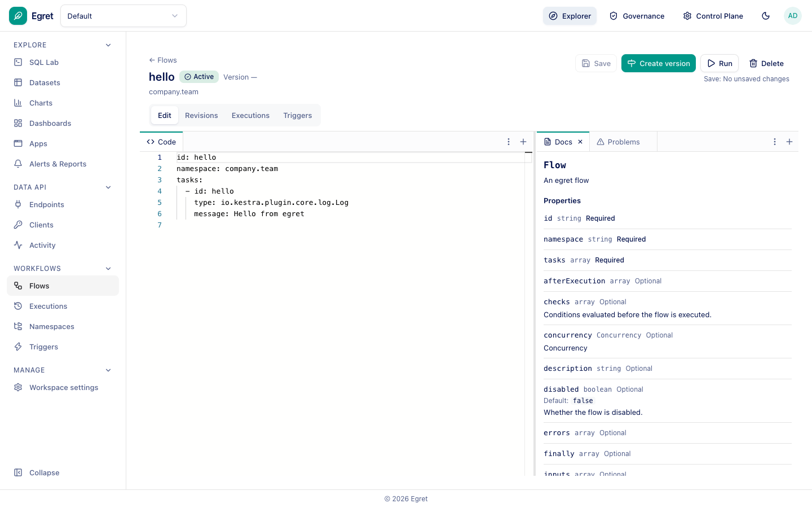The height and width of the screenshot is (508, 812).
Task: Open Clients under Data API
Action: 63,225
